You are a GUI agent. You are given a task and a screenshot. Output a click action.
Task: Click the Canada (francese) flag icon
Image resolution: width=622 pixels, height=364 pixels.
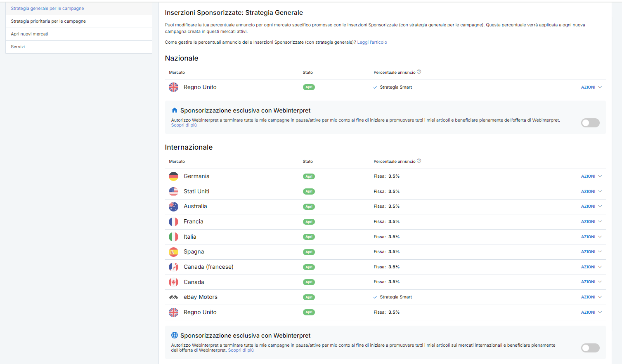[173, 267]
